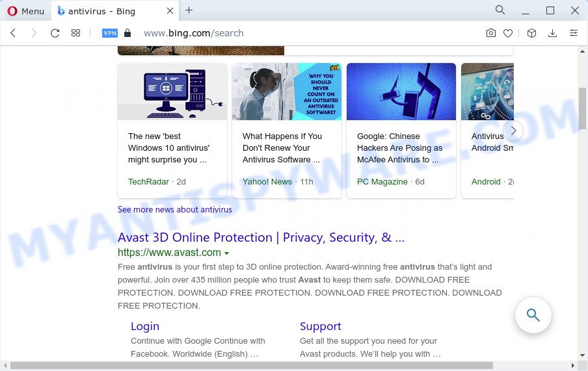The width and height of the screenshot is (588, 371).
Task: View site security lock info
Action: tap(127, 33)
